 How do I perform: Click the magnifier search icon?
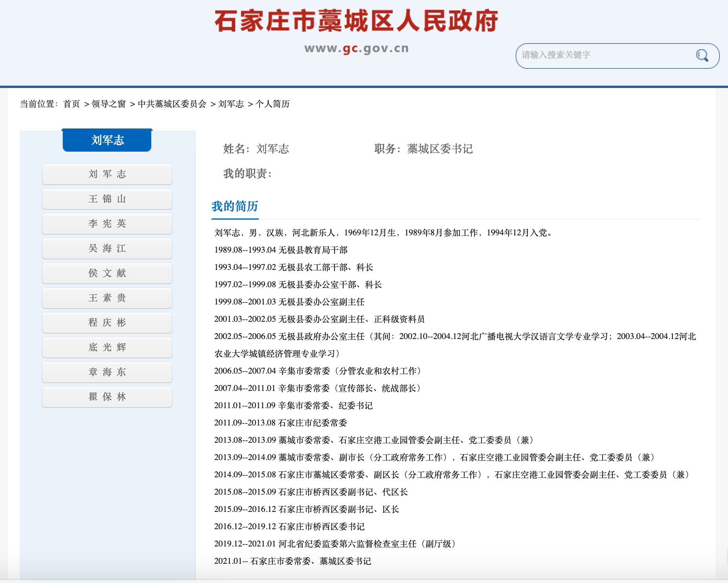point(702,56)
